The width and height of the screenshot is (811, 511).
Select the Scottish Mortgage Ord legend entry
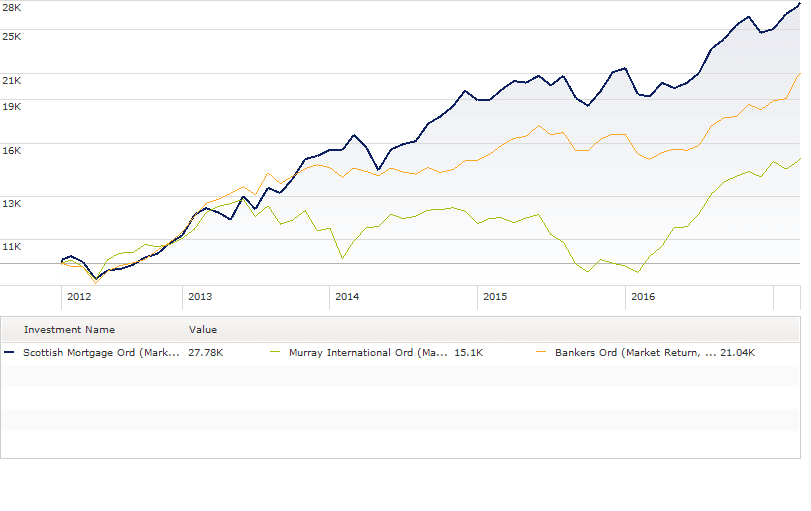[102, 352]
